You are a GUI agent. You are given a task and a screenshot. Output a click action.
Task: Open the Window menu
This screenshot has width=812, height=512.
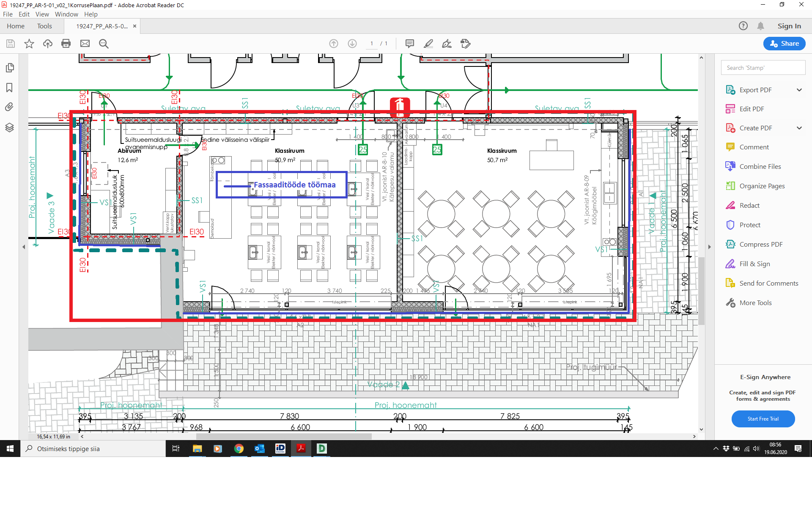coord(66,14)
